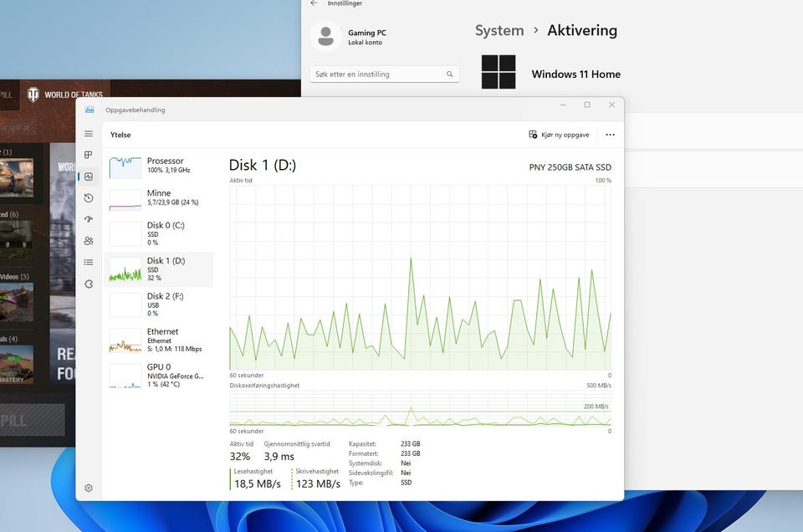Click Aktivering breadcrumb heading
803x532 pixels.
pos(582,31)
